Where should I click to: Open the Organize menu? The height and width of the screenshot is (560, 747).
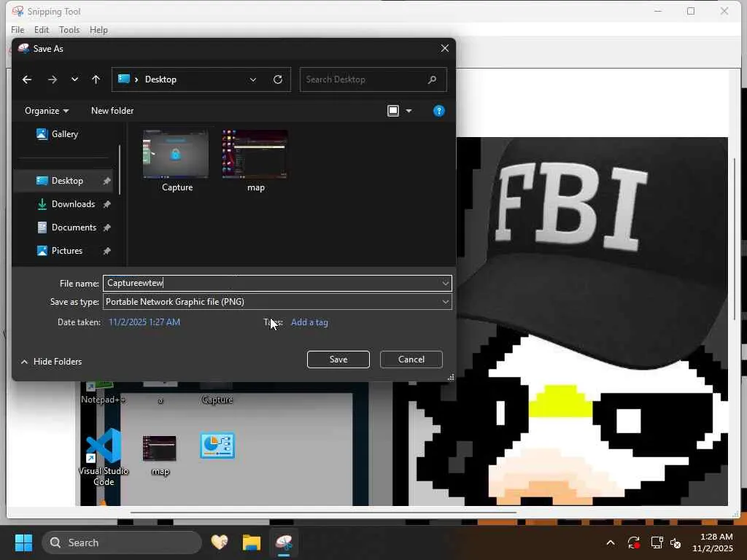[47, 111]
